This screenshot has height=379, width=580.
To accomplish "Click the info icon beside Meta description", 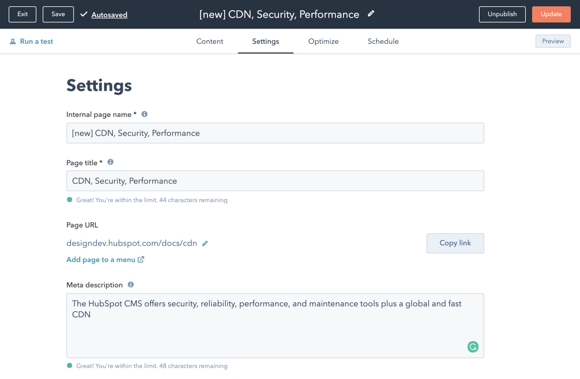I will pyautogui.click(x=131, y=284).
